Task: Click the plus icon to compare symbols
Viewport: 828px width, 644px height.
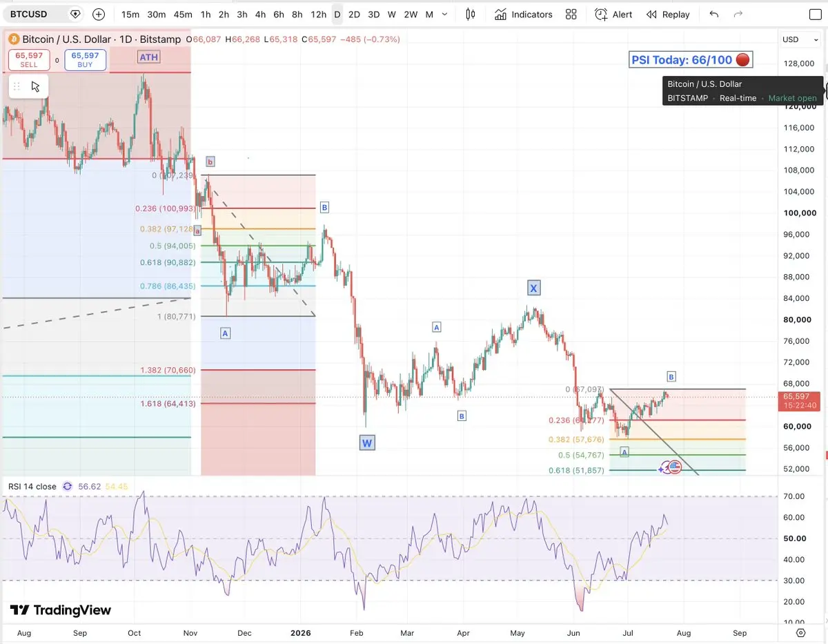Action: (x=99, y=14)
